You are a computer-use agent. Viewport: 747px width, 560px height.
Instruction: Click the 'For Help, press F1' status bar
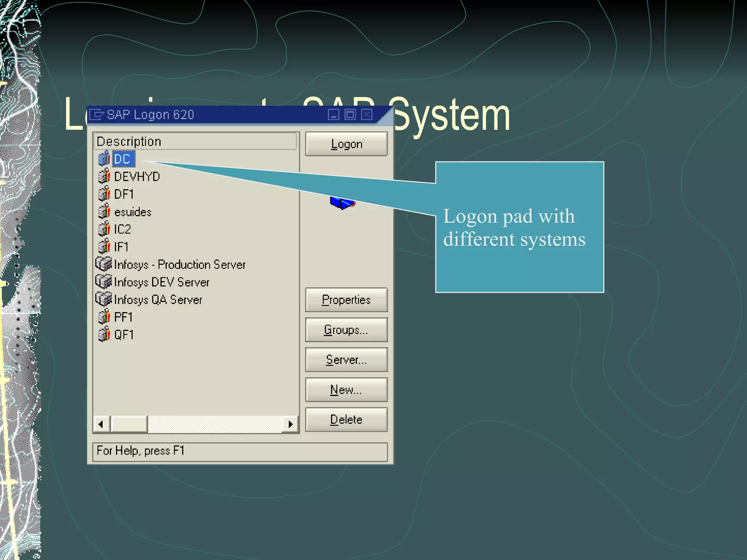(240, 452)
